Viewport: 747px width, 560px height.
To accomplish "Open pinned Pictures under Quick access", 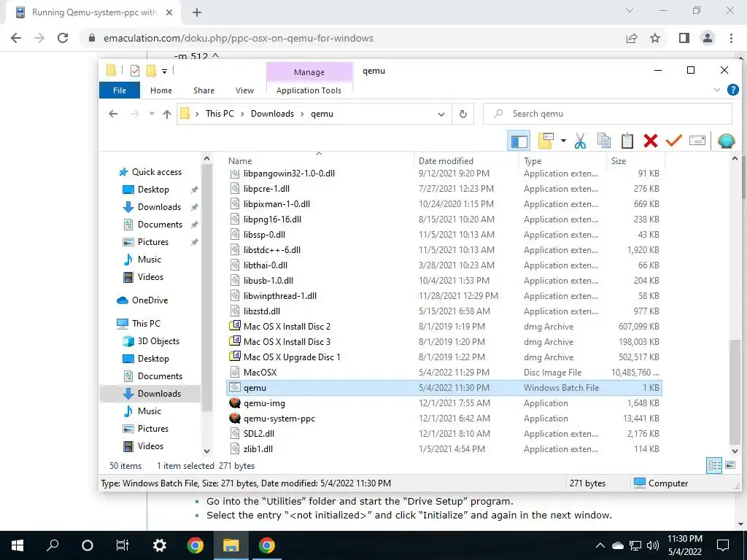I will (145, 242).
